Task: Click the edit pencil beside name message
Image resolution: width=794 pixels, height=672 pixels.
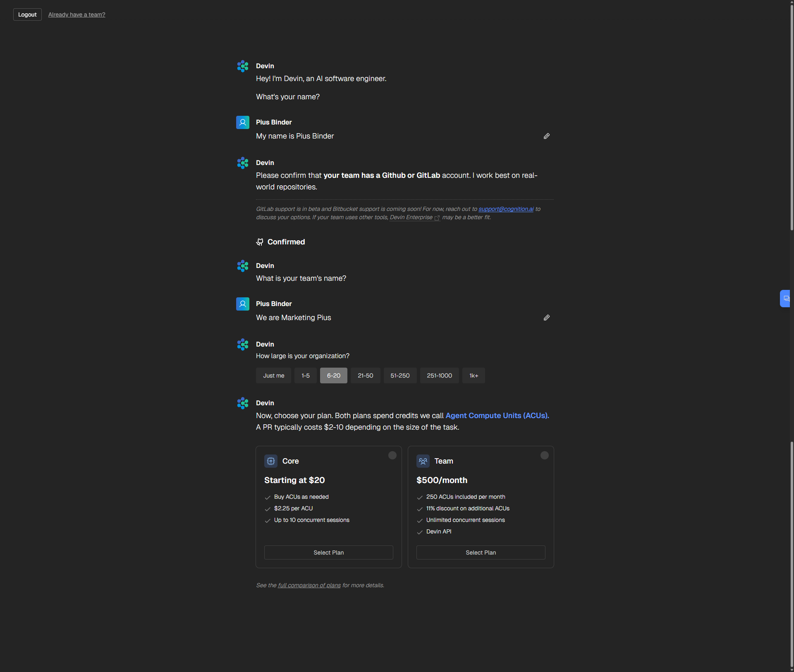Action: click(546, 136)
